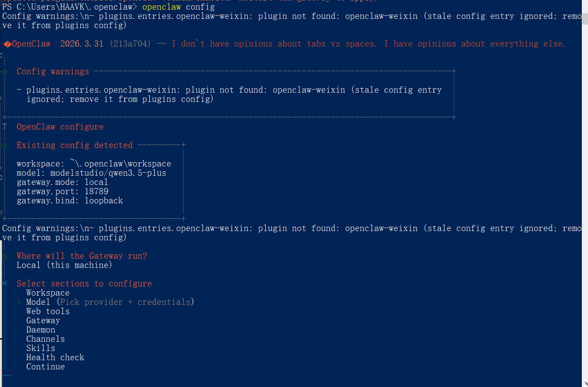The width and height of the screenshot is (588, 387).
Task: Select the Workspace section
Action: [48, 293]
